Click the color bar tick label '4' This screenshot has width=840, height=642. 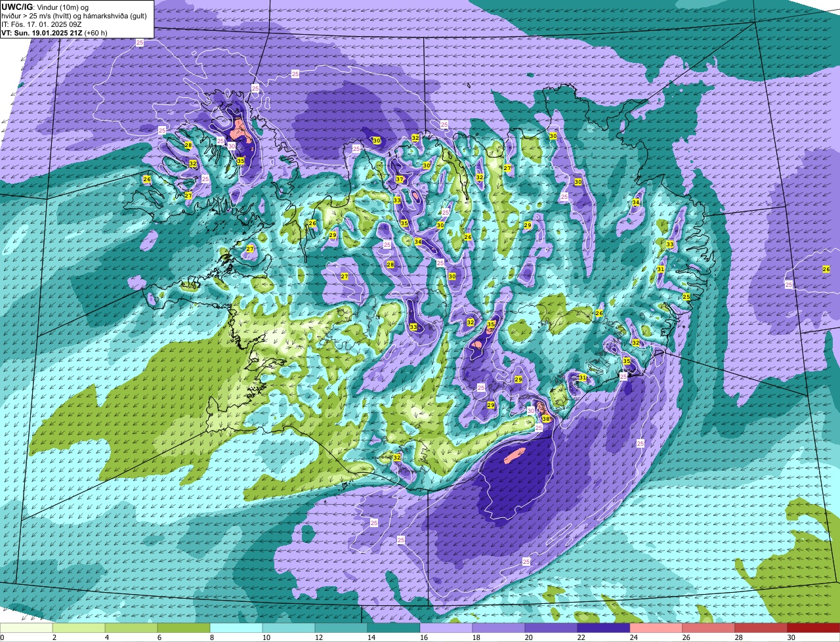tap(107, 637)
